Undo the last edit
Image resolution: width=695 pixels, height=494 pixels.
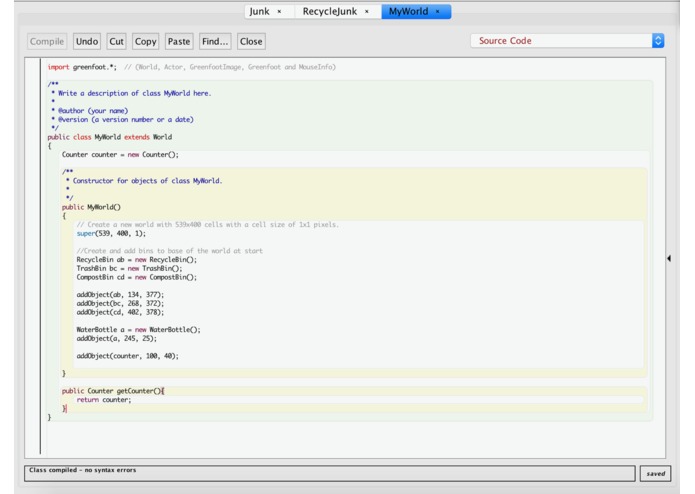tap(87, 41)
